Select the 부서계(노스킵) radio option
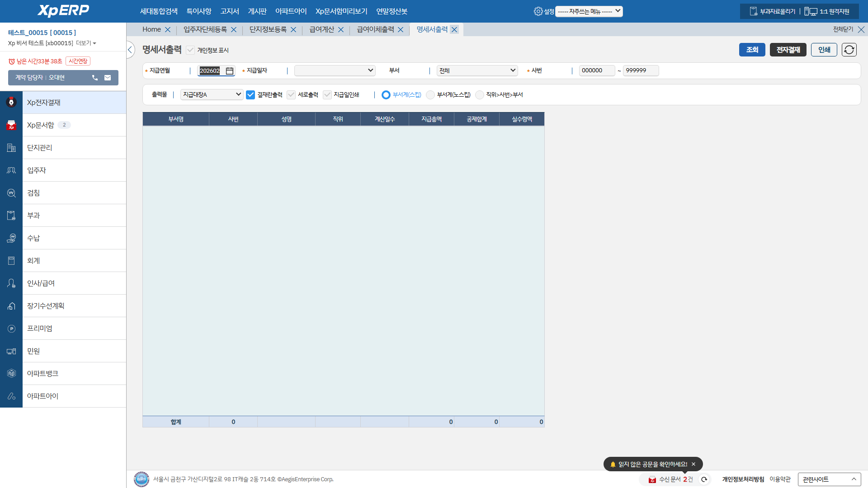Image resolution: width=868 pixels, height=488 pixels. tap(430, 95)
